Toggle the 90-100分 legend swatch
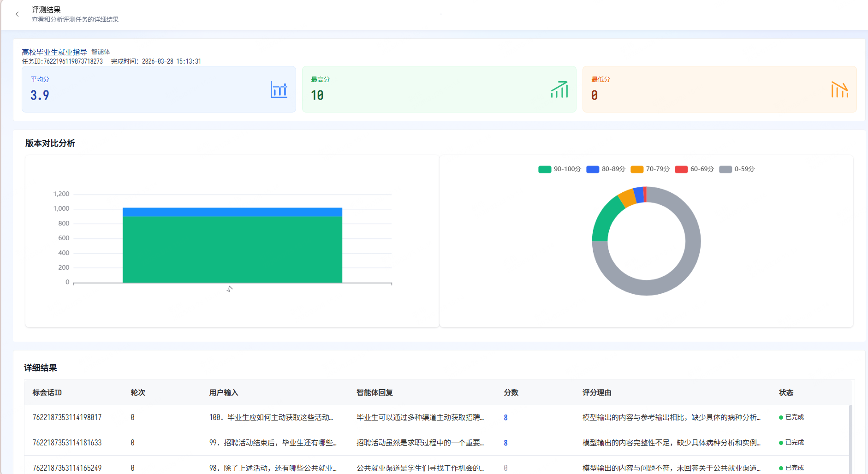868x474 pixels. click(x=545, y=169)
